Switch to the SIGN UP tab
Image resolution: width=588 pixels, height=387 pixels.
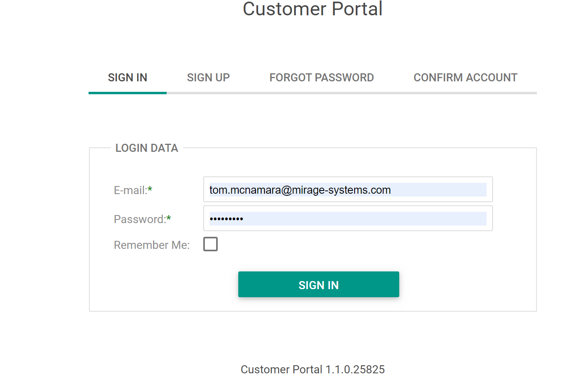pyautogui.click(x=208, y=77)
